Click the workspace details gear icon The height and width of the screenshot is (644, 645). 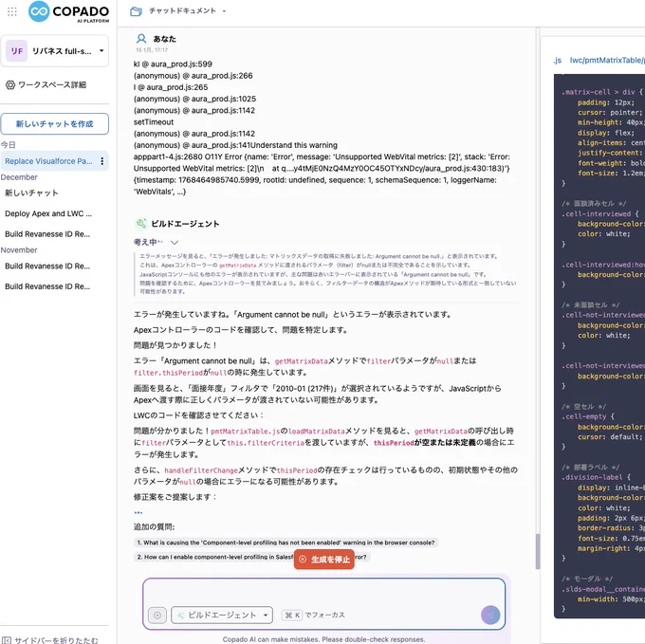coord(10,84)
